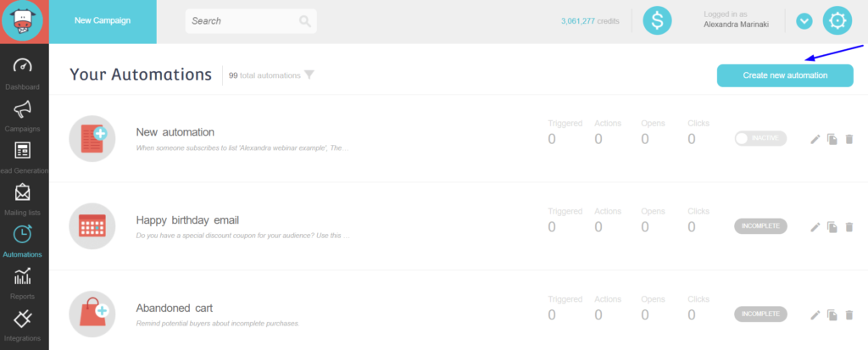The width and height of the screenshot is (868, 350).
Task: Click the Create new automation button
Action: coord(785,75)
